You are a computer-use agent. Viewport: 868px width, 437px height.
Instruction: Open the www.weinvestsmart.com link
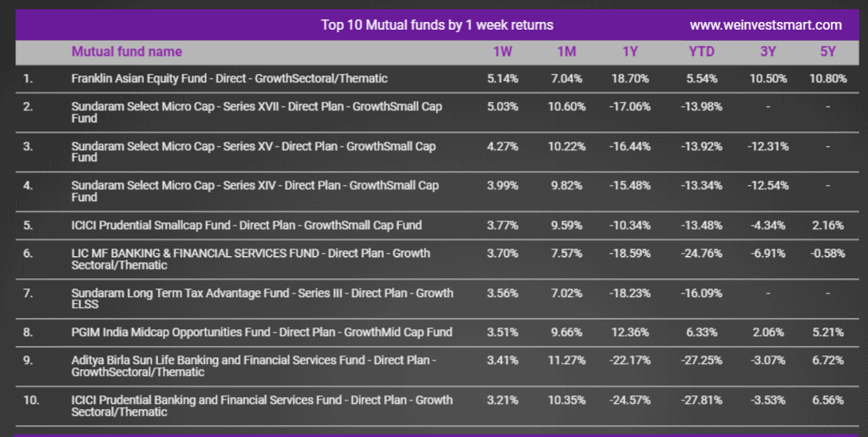click(765, 25)
